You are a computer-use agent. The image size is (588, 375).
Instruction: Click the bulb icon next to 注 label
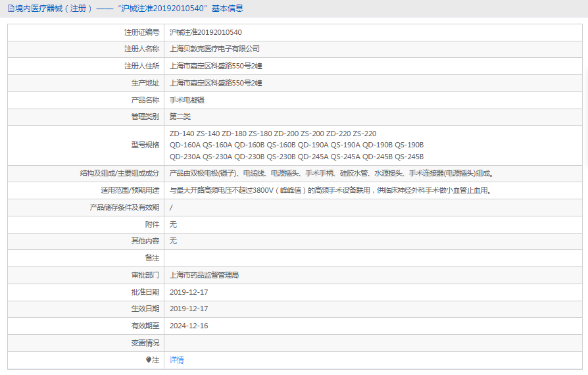[x=149, y=360]
